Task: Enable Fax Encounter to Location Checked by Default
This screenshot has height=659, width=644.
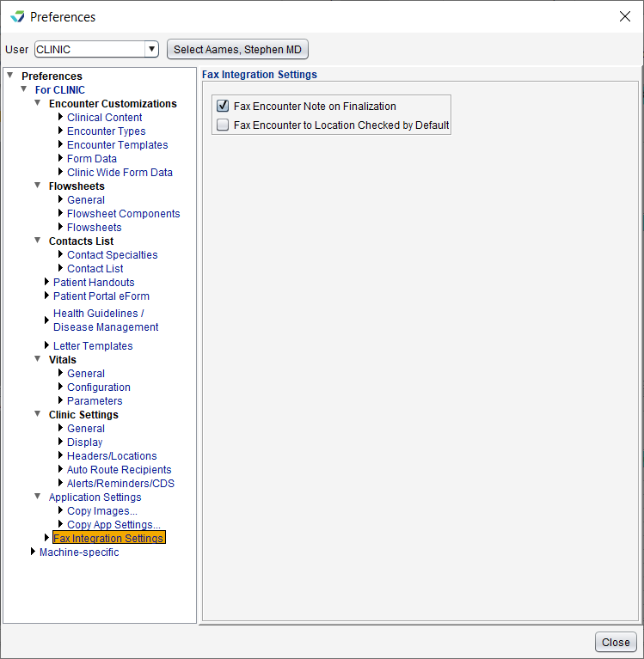Action: tap(224, 125)
